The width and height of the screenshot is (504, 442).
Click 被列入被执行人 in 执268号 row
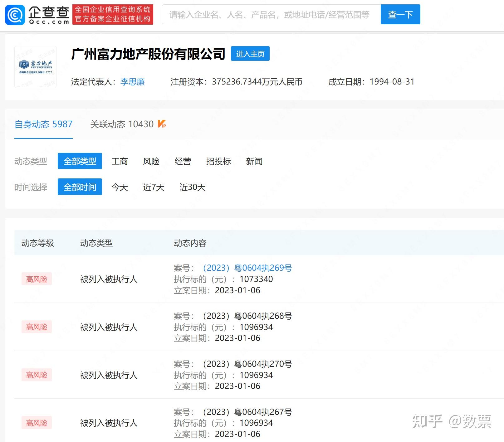point(109,327)
